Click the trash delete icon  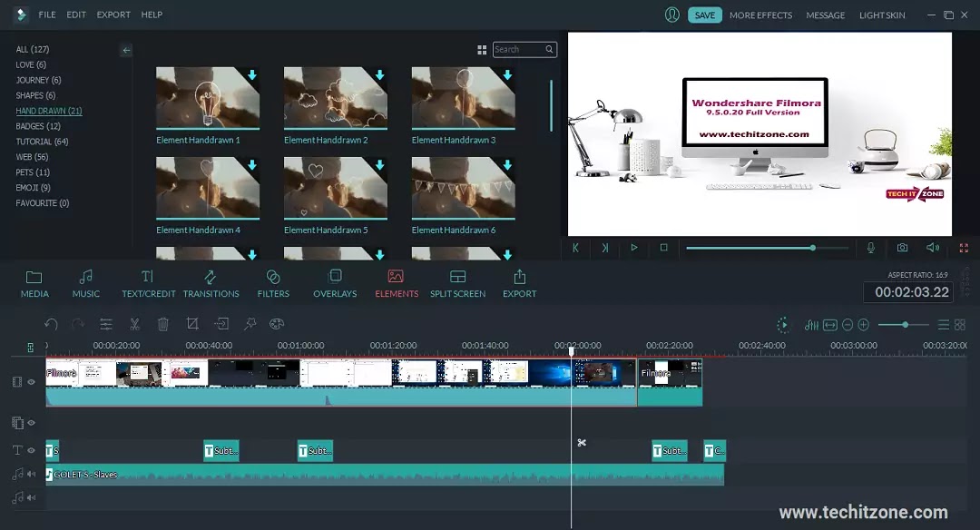coord(163,324)
